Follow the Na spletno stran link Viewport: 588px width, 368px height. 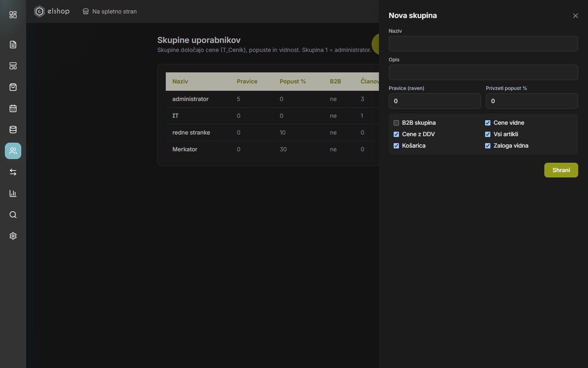(110, 11)
